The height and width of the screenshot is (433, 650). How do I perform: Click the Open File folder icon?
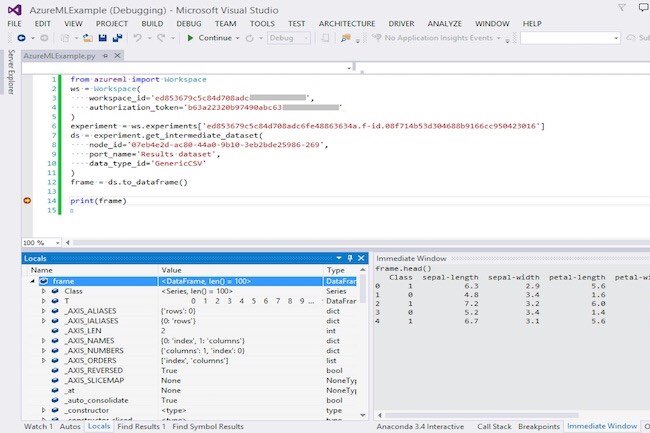87,38
